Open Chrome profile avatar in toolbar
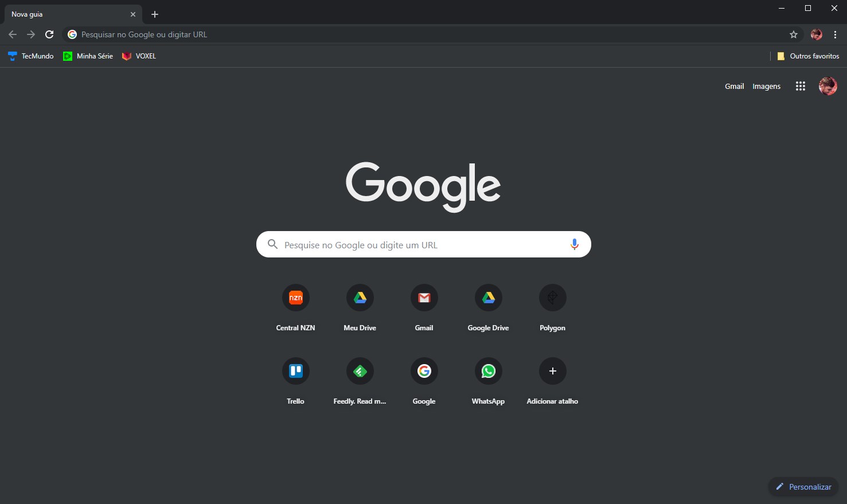Viewport: 847px width, 504px height. [817, 34]
